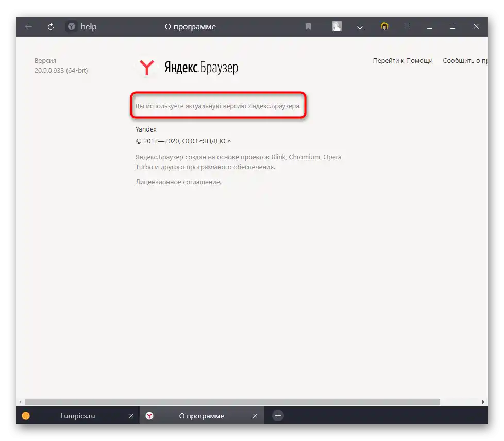This screenshot has width=504, height=441.
Task: Click the partly hidden Сообщить о проблеме link
Action: [x=465, y=60]
